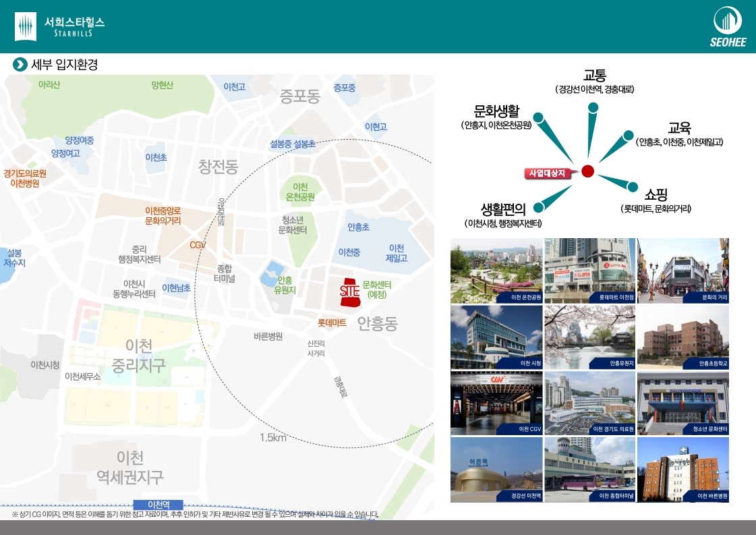Open the 안흥유원지 photo thumbnail
This screenshot has width=756, height=535.
coord(589,337)
